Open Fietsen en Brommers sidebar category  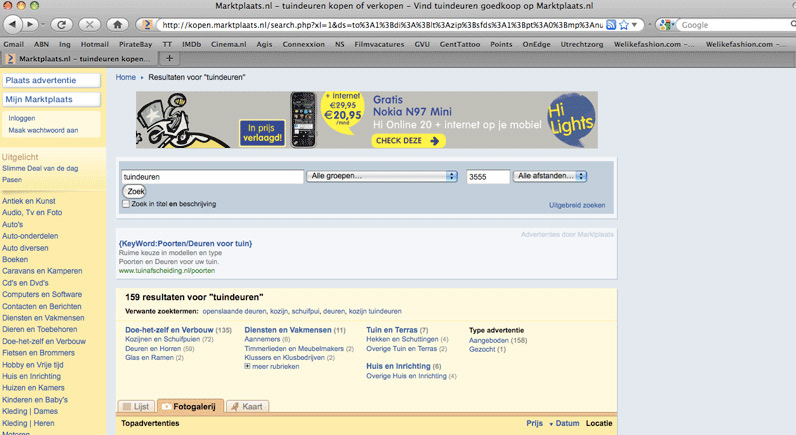(x=38, y=353)
